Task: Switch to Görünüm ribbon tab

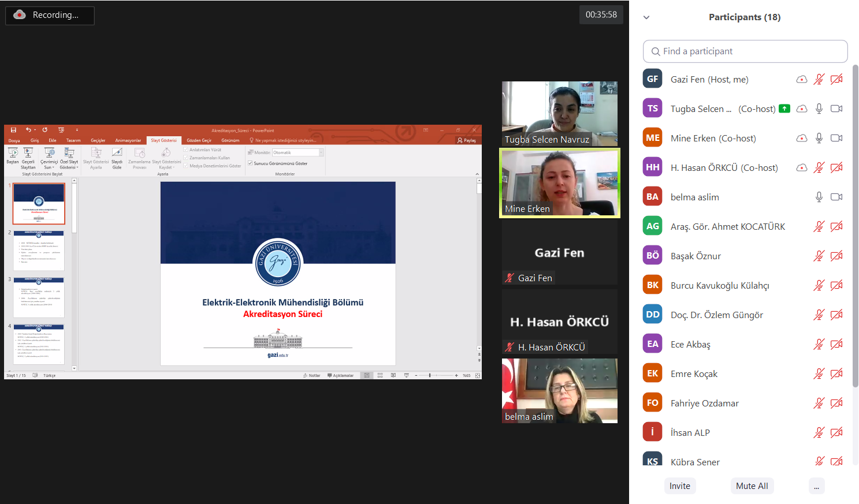Action: (x=230, y=140)
